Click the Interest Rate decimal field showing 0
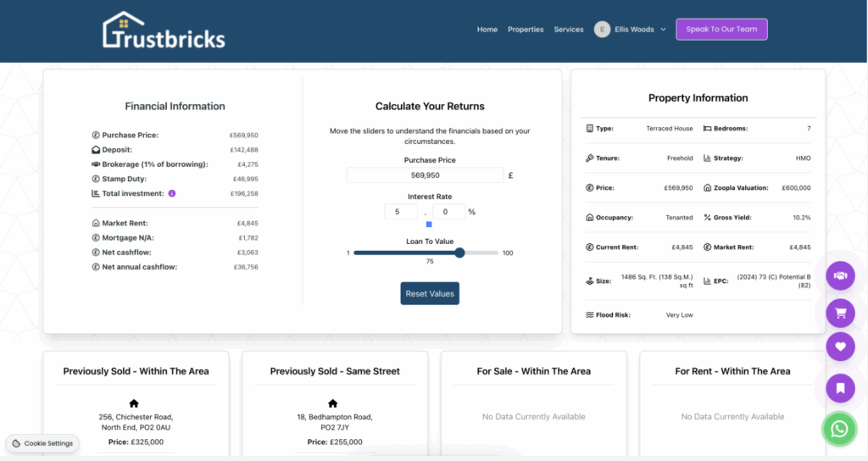 click(448, 212)
